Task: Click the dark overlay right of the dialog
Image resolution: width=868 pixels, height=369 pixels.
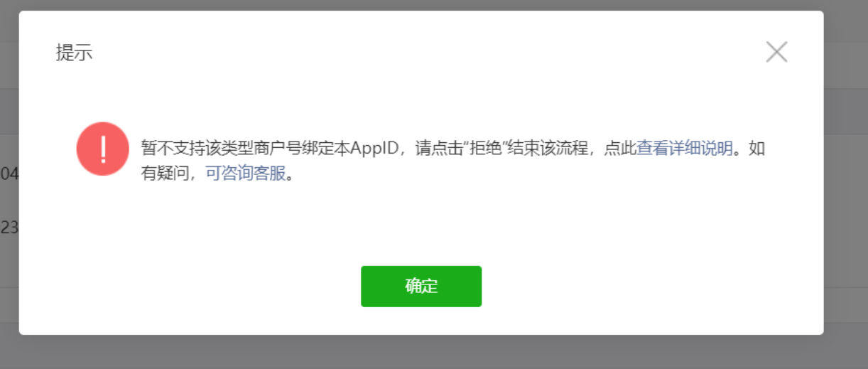Action: [846, 185]
